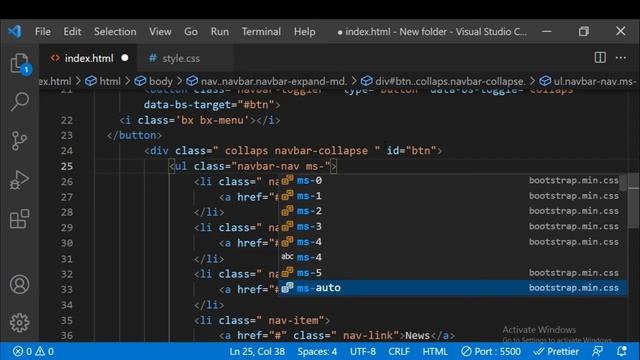Open the Explorer view in the activity bar
The height and width of the screenshot is (360, 640).
[x=20, y=64]
